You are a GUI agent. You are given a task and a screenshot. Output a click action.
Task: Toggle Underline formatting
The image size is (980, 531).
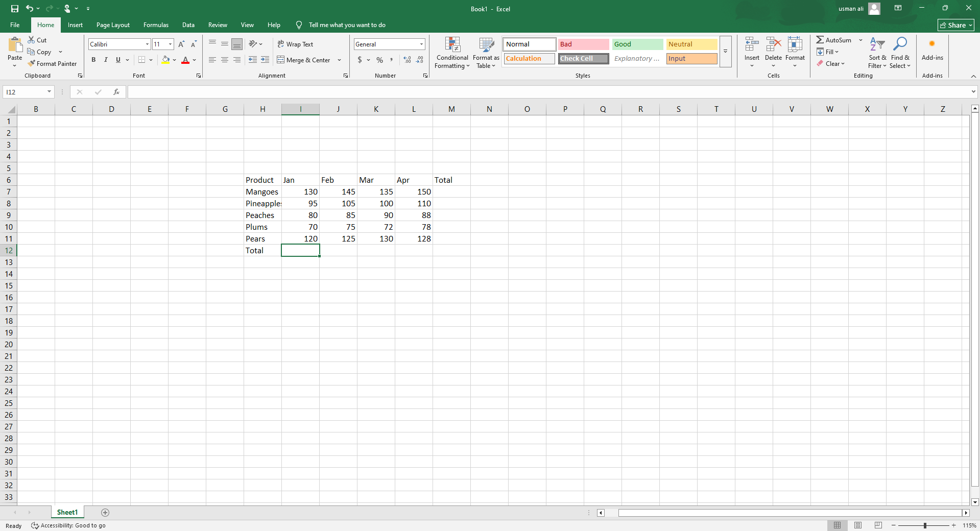coord(118,60)
